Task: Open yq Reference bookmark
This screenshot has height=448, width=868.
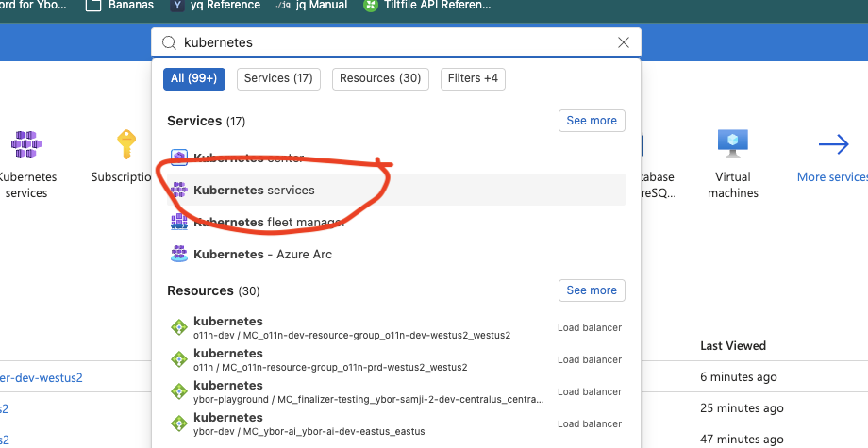Action: tap(215, 5)
